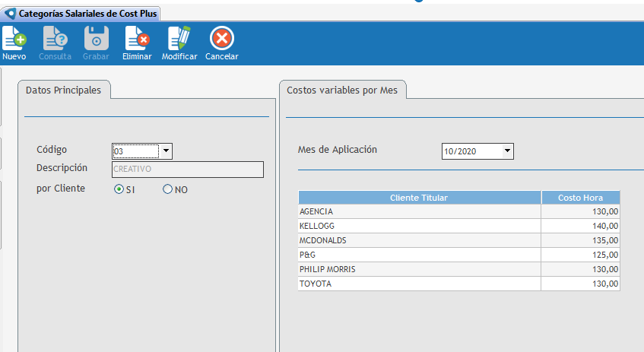Click the Cancelar red X icon

(222, 38)
